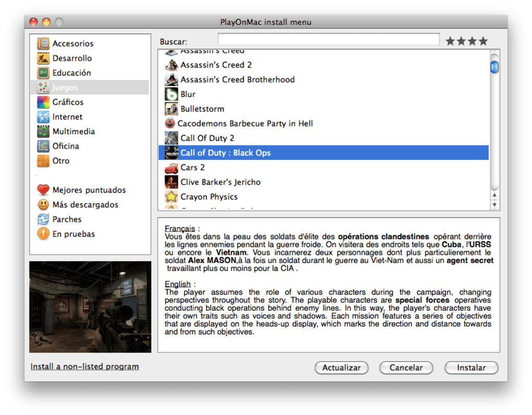Click the Assassin's Creed Brotherhood icon

pos(172,79)
